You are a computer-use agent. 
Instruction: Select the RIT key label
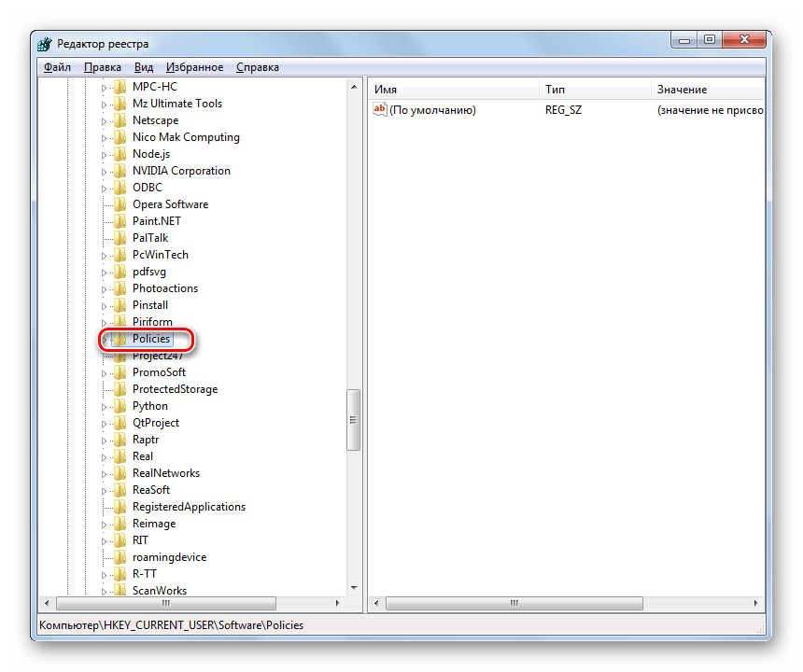click(140, 540)
